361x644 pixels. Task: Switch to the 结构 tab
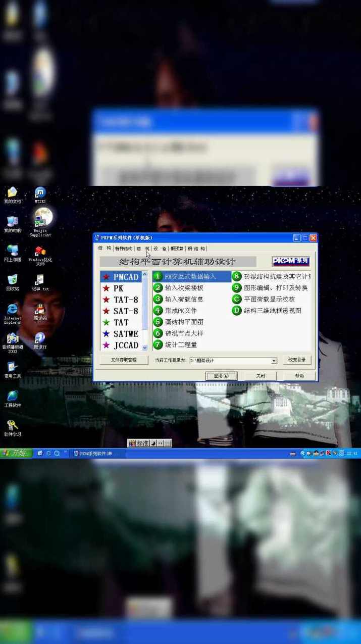pos(105,248)
